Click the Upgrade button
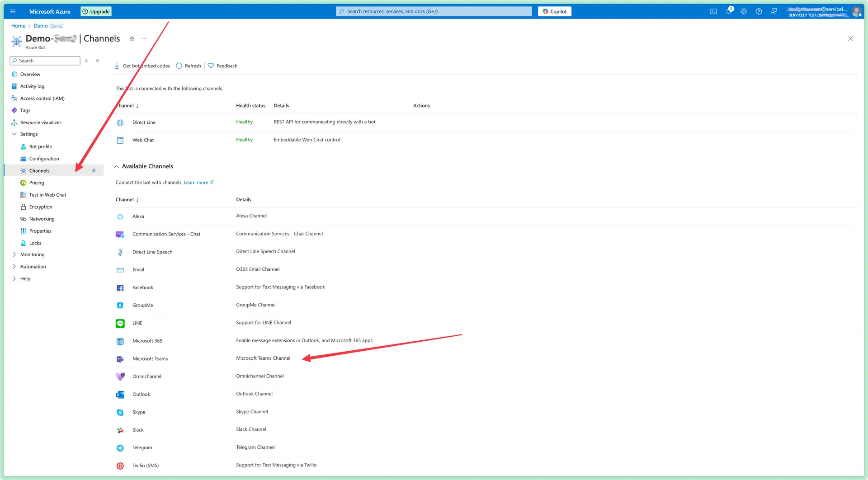This screenshot has height=480, width=868. [96, 11]
